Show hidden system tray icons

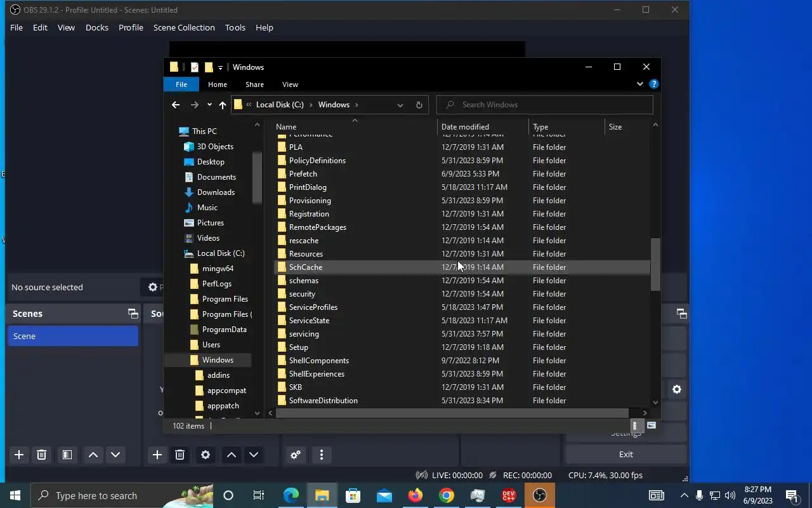[x=684, y=495]
